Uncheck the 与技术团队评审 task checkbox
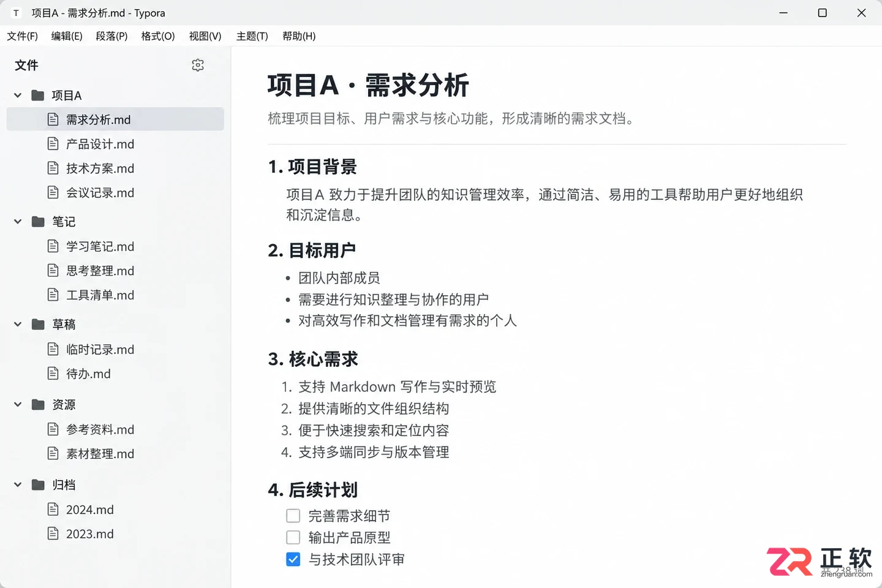Viewport: 882px width, 588px height. coord(293,559)
